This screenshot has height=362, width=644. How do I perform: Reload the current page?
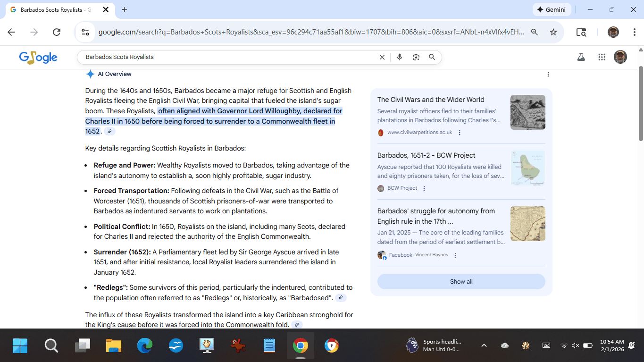point(57,32)
